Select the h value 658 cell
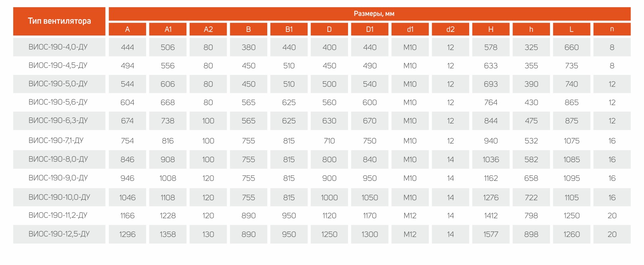 (x=531, y=178)
